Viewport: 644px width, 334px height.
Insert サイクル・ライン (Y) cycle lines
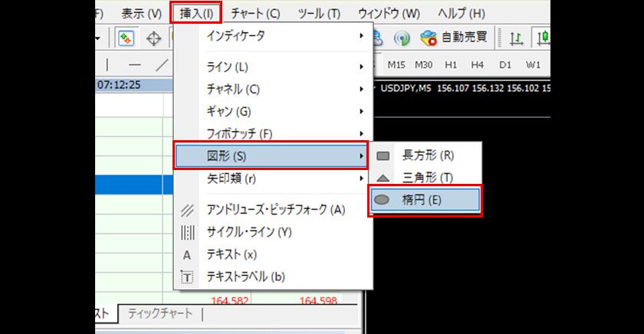(x=248, y=231)
